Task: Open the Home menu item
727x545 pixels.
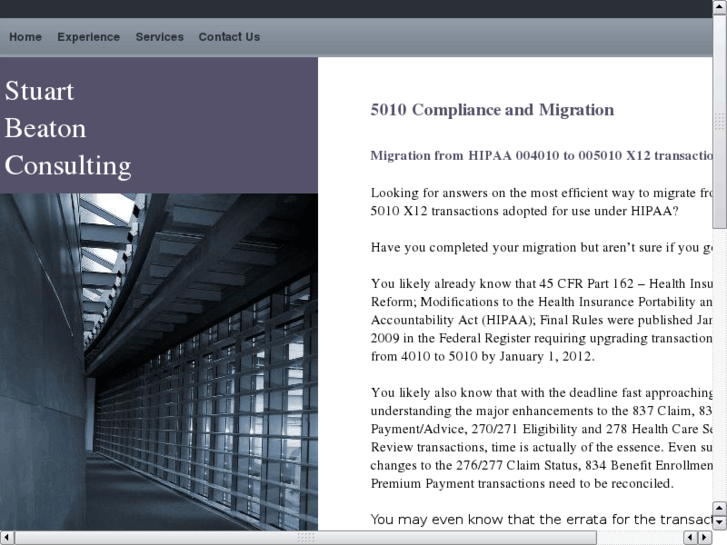Action: pos(26,37)
